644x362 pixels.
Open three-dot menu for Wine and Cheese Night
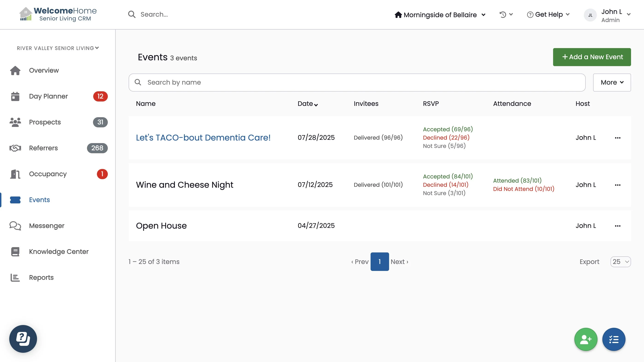[x=617, y=185]
